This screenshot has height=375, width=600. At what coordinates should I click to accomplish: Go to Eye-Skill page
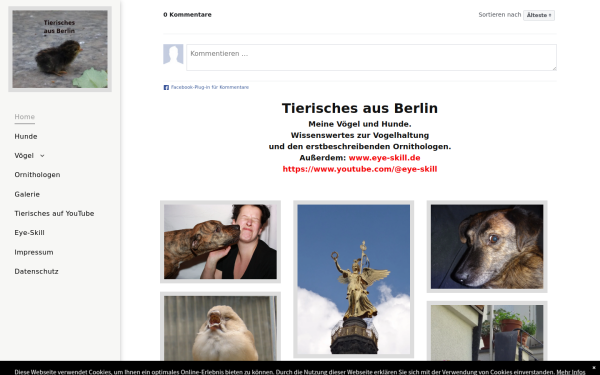pos(29,232)
